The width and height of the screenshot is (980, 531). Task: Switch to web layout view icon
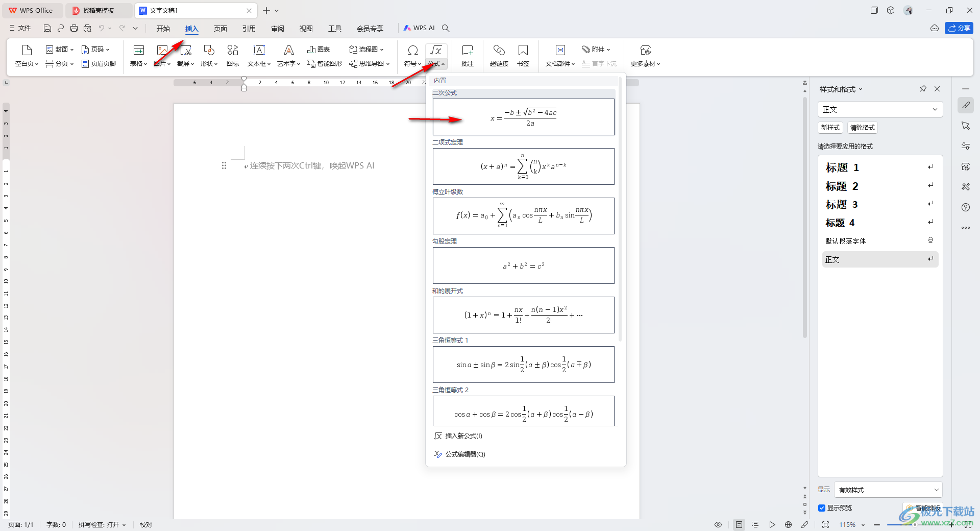coord(788,525)
